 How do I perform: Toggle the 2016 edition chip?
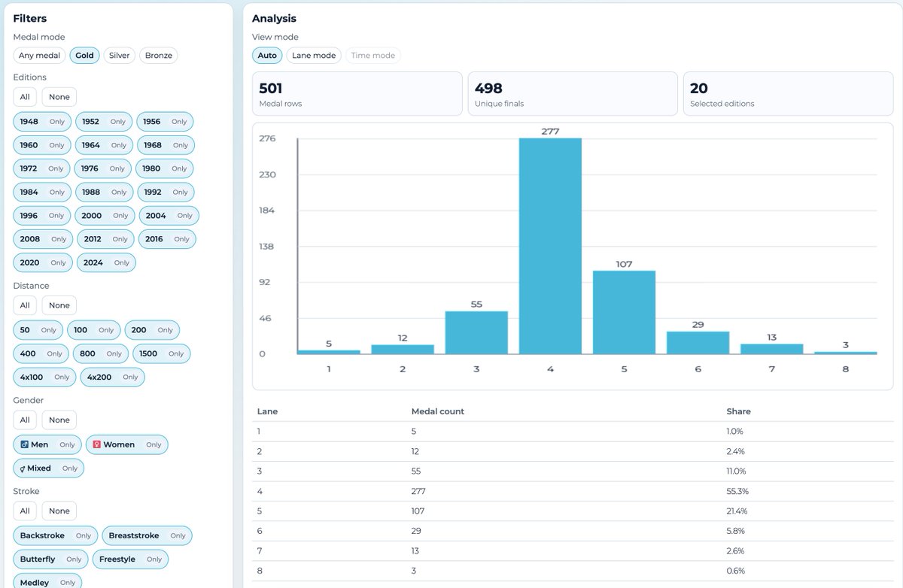tap(154, 239)
